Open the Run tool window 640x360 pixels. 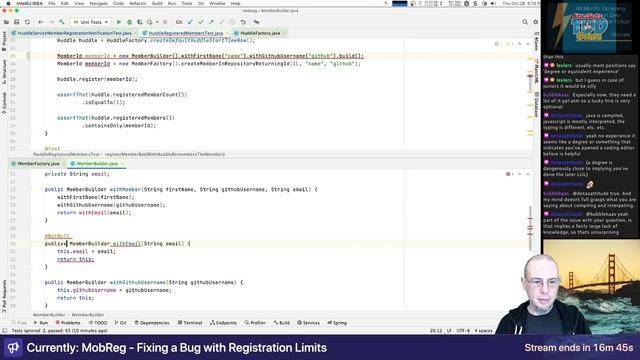(x=41, y=323)
